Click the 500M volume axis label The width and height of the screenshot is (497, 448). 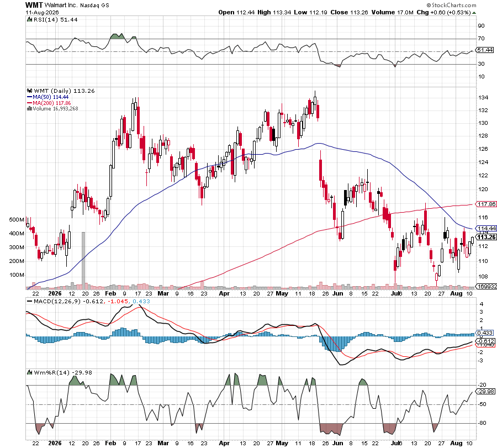17,219
